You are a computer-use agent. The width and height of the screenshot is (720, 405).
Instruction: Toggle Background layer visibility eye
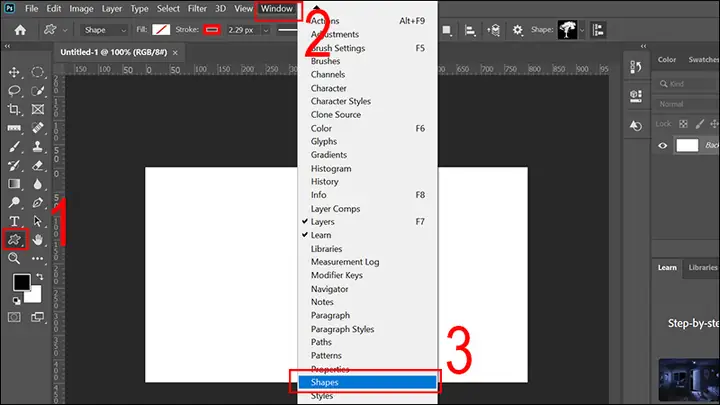663,146
